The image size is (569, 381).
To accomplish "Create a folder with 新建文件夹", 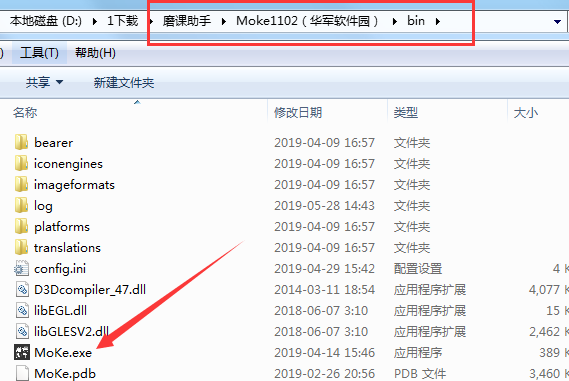I will [124, 83].
